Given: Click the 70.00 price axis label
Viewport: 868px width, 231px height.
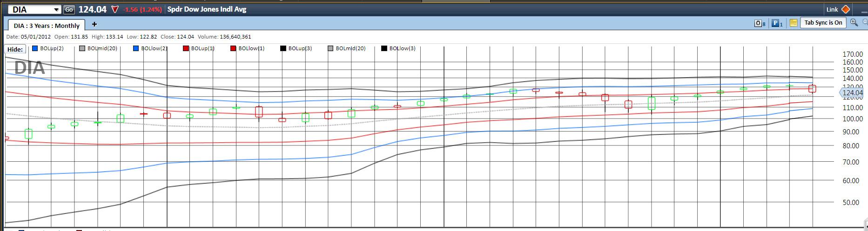Looking at the screenshot, I should (x=852, y=162).
